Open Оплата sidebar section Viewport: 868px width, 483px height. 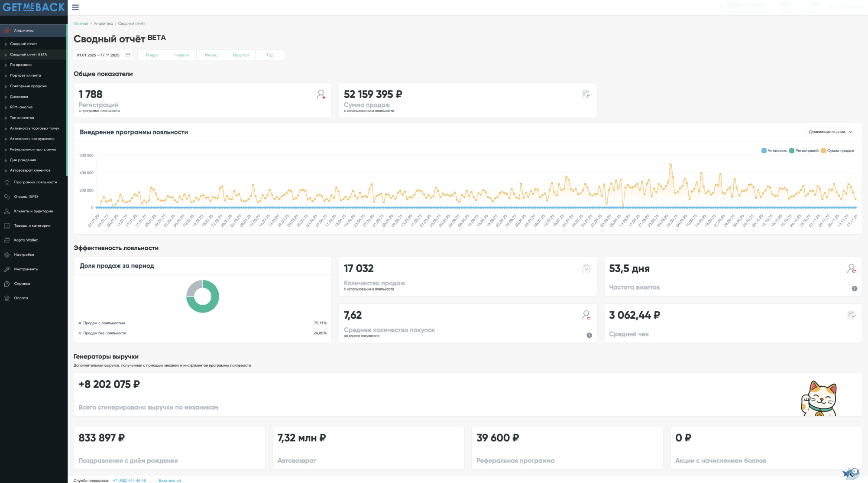[x=21, y=298]
